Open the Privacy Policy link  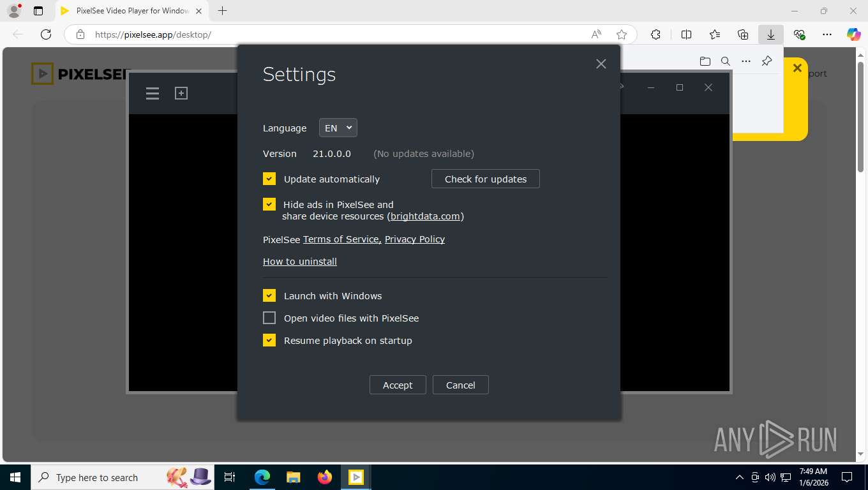(x=415, y=239)
